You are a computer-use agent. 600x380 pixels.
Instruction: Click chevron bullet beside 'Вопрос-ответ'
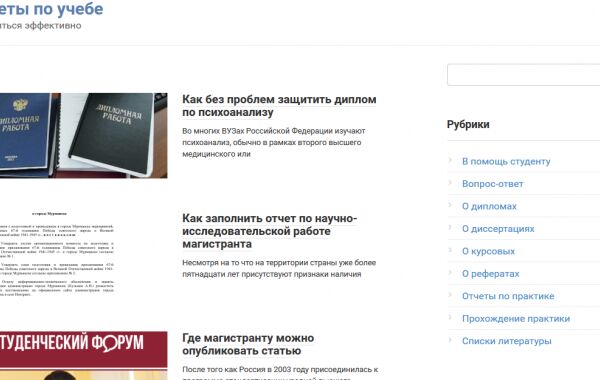[450, 183]
